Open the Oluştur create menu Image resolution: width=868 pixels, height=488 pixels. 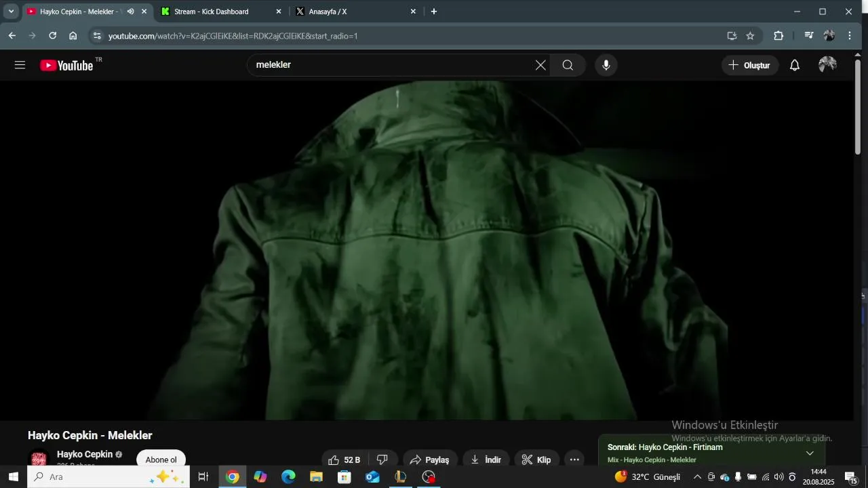(749, 65)
